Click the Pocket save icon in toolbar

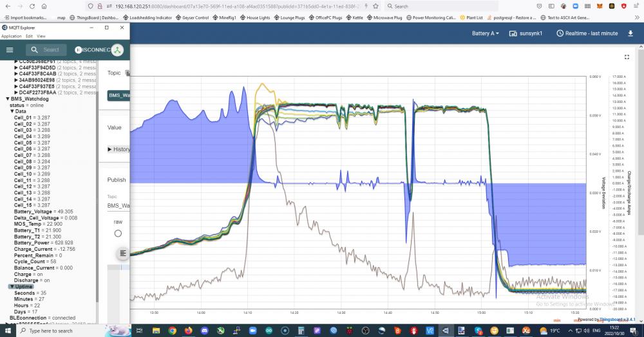coord(539,6)
